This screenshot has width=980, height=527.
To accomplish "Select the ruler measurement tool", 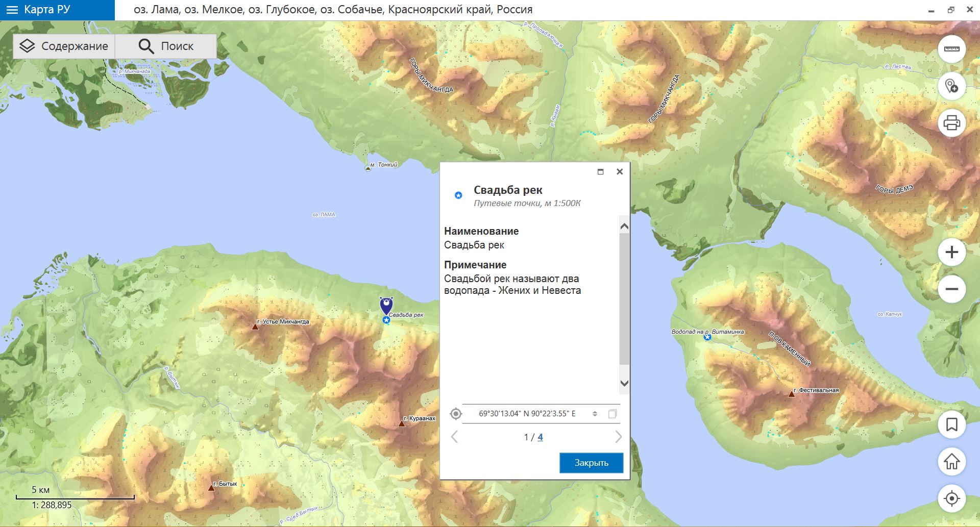I will (x=951, y=49).
